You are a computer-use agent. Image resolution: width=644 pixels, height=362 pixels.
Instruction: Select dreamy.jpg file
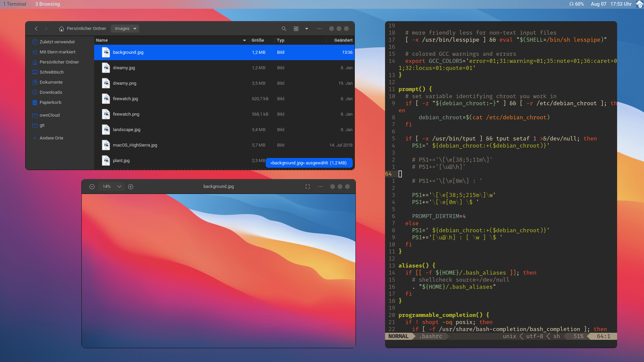tap(224, 68)
